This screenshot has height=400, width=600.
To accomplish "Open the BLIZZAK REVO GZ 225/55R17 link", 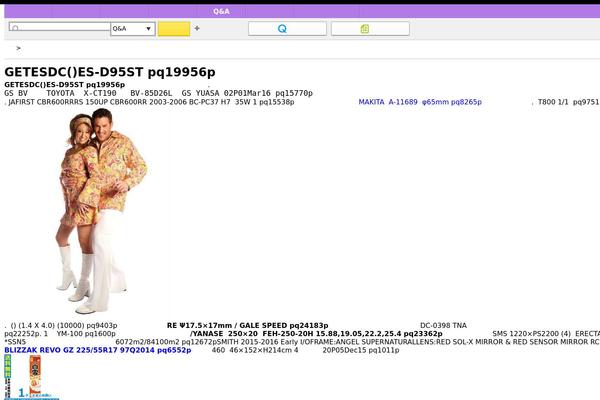I will coord(98,350).
